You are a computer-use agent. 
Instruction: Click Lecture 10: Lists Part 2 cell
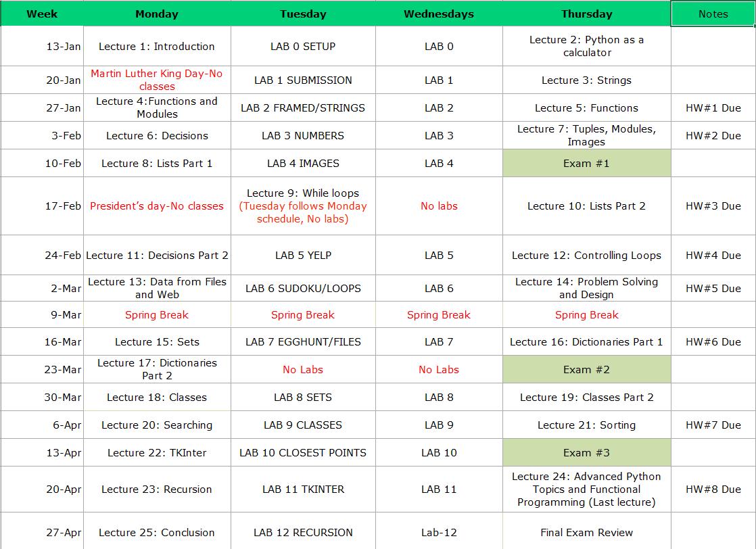click(x=587, y=206)
